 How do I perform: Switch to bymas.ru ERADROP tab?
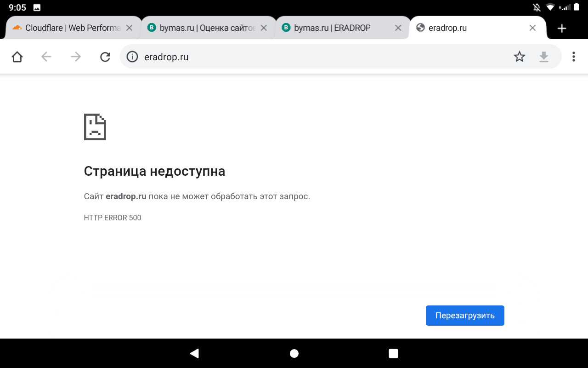(333, 28)
